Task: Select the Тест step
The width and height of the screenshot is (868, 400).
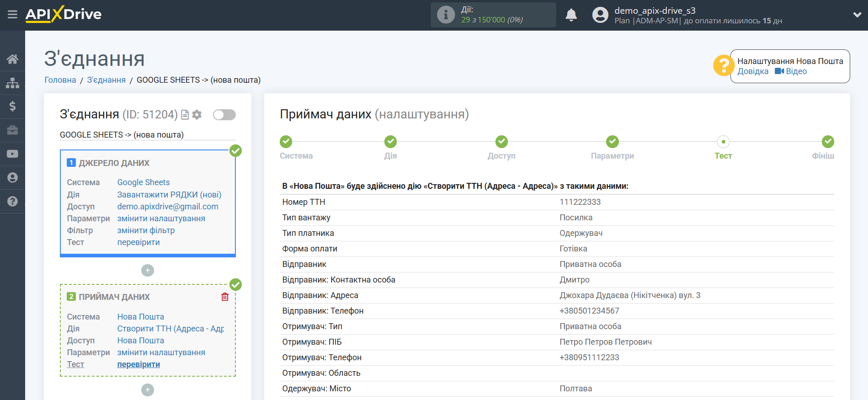Action: 723,142
